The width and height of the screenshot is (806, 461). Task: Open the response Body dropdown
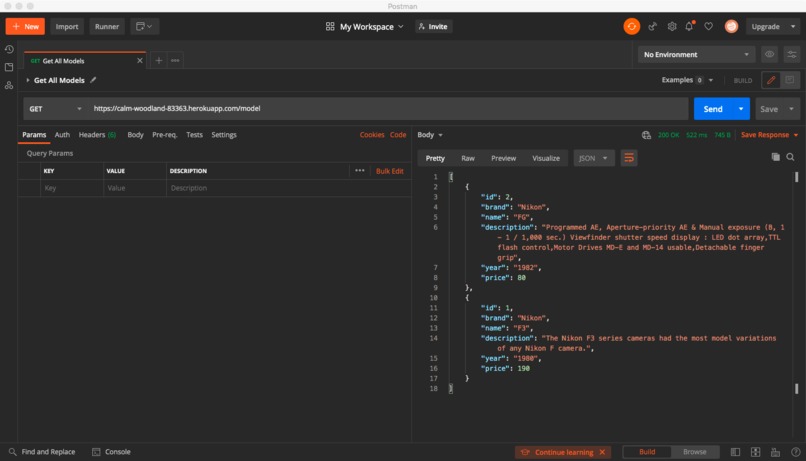[430, 135]
